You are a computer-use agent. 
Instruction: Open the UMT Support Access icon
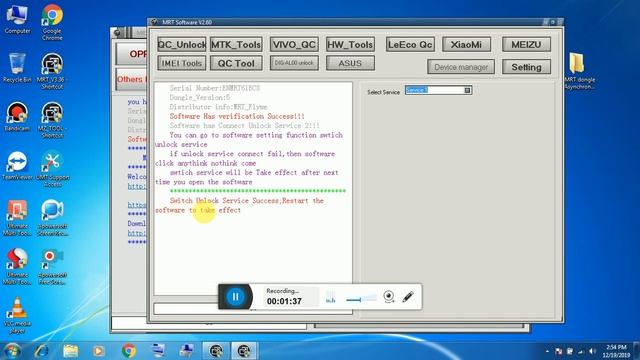(52, 169)
